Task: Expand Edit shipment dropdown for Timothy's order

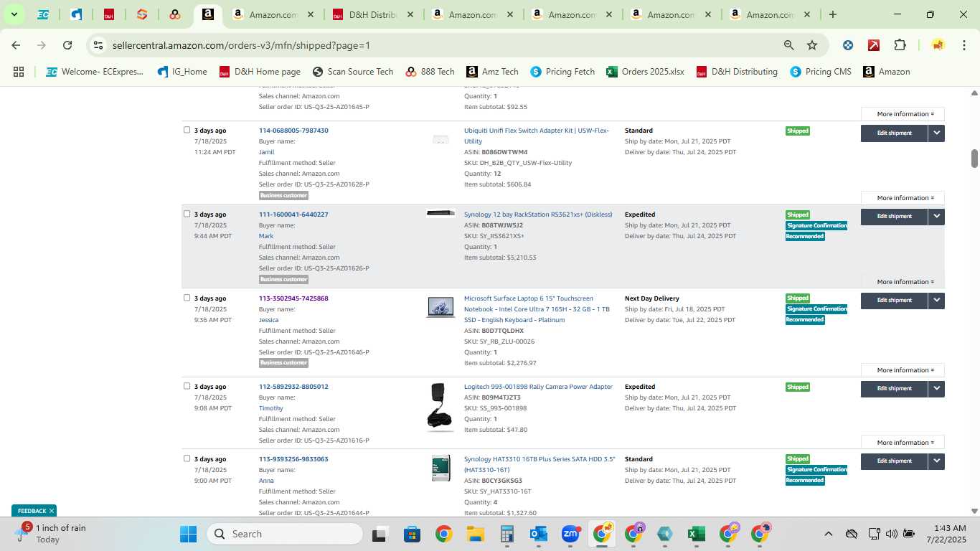Action: pos(936,389)
